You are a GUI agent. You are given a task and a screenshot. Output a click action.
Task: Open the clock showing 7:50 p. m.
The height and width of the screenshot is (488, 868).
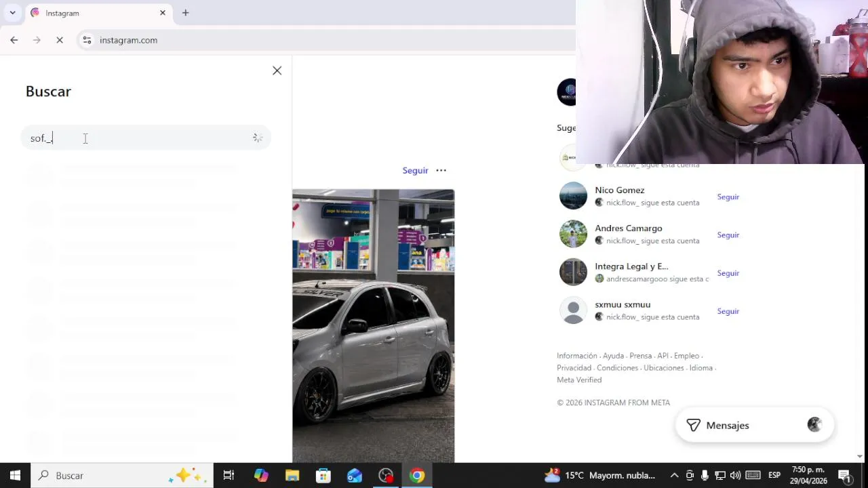808,475
